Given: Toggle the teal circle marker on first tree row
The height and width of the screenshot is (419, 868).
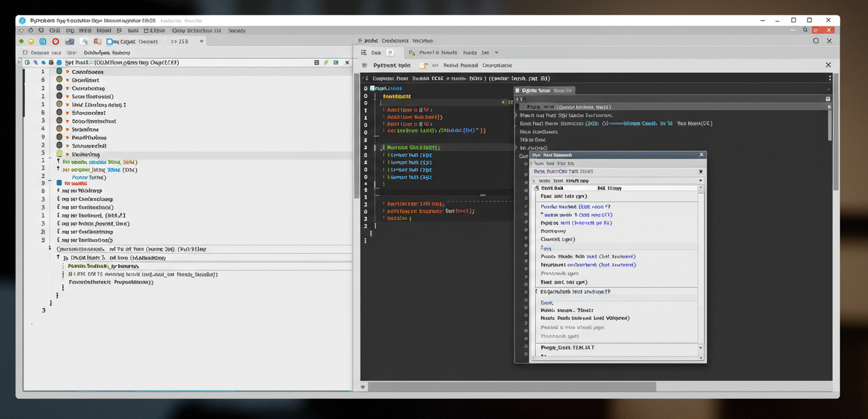Looking at the screenshot, I should click(59, 71).
